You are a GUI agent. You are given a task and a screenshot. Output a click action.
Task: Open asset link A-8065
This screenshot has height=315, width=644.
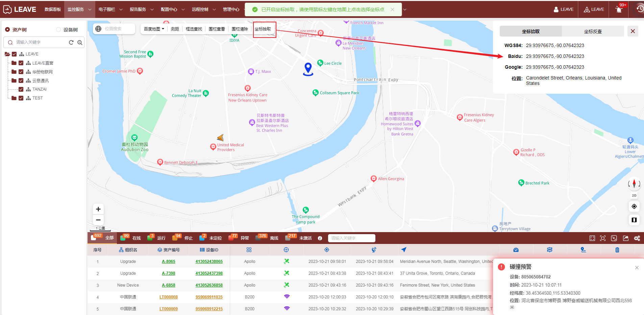[168, 262]
